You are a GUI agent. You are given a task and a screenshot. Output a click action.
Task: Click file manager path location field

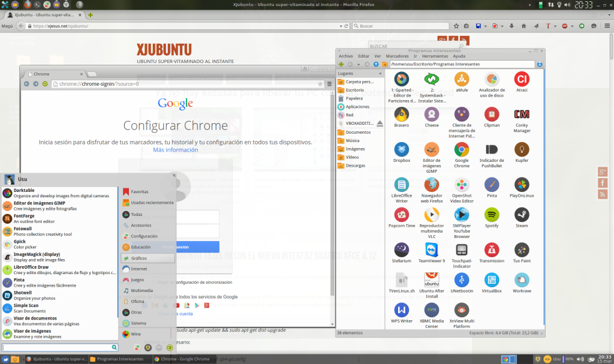[462, 64]
